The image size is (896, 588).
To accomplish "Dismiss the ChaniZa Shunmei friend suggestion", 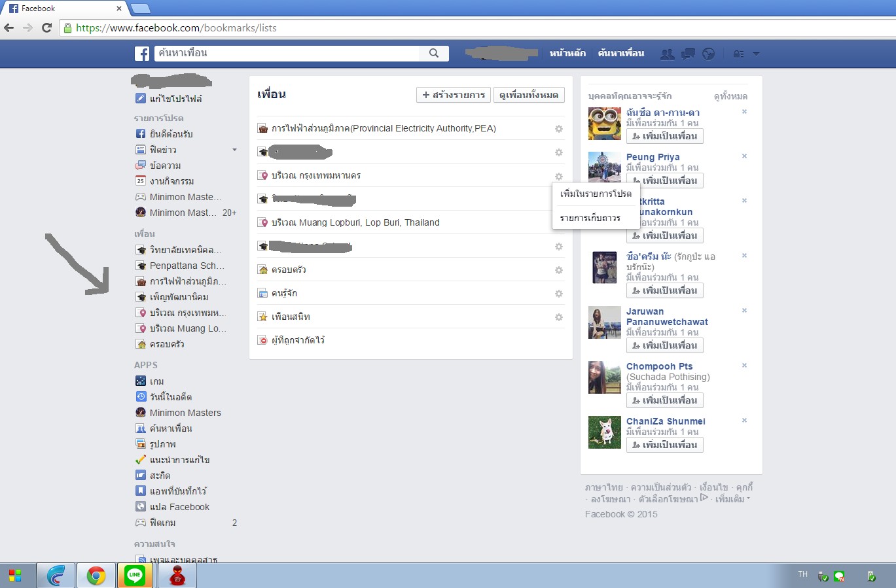I will pos(744,421).
